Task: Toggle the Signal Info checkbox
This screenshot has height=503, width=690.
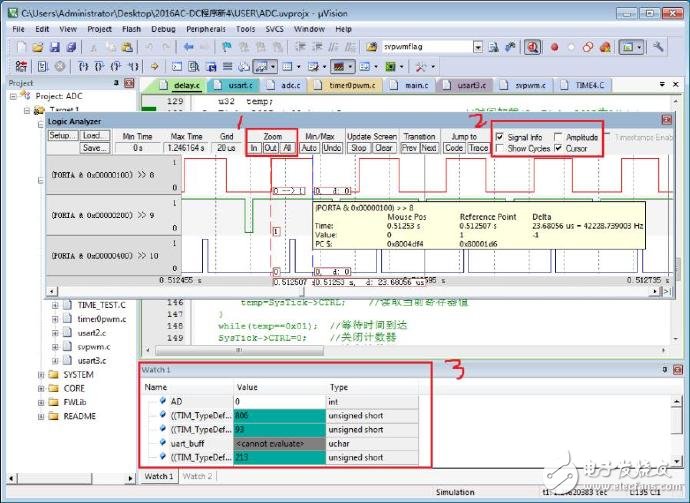Action: [x=499, y=136]
